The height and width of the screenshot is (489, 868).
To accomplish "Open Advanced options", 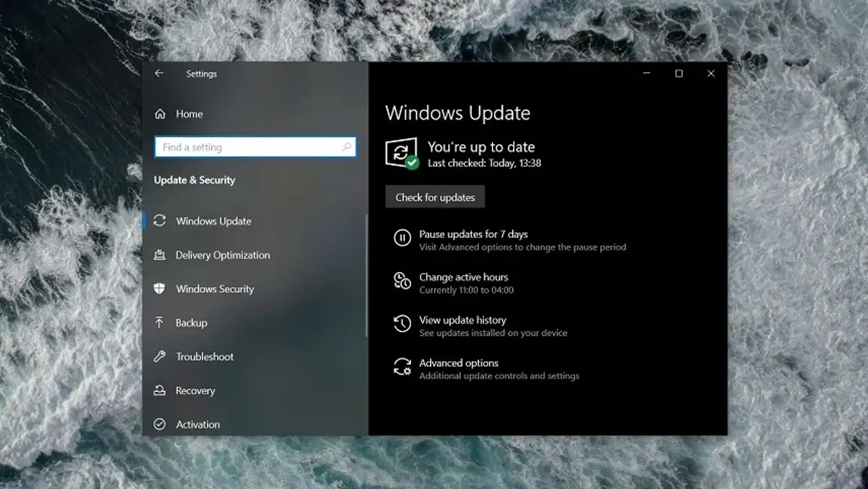I will pos(458,363).
